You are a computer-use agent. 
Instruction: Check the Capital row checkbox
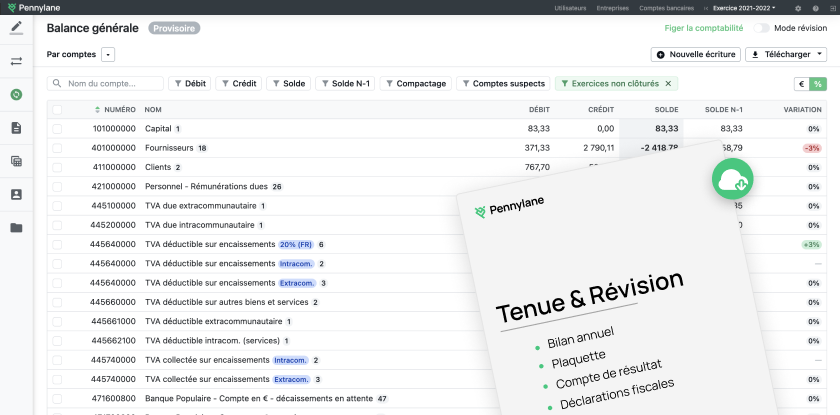coord(57,129)
